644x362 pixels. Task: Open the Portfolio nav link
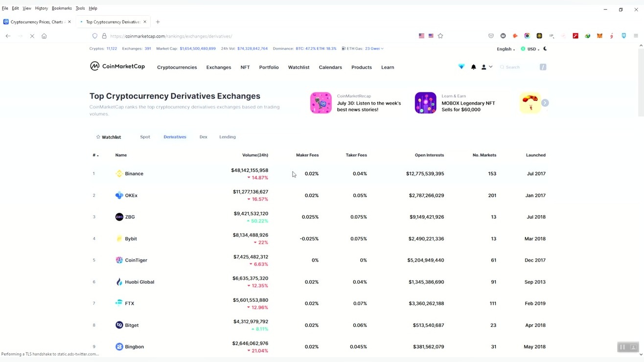click(269, 68)
